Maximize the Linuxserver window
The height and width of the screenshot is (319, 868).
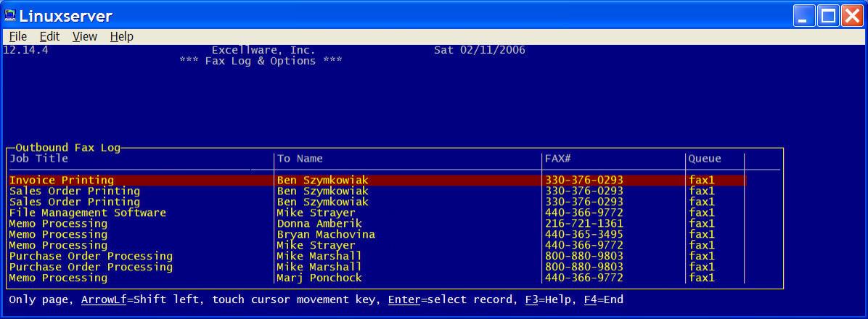[828, 15]
